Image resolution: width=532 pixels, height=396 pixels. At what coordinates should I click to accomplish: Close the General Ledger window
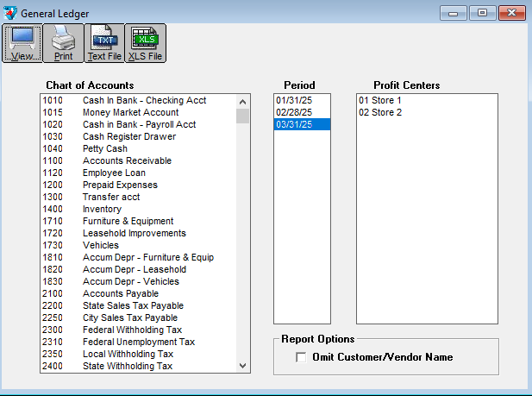pos(511,13)
